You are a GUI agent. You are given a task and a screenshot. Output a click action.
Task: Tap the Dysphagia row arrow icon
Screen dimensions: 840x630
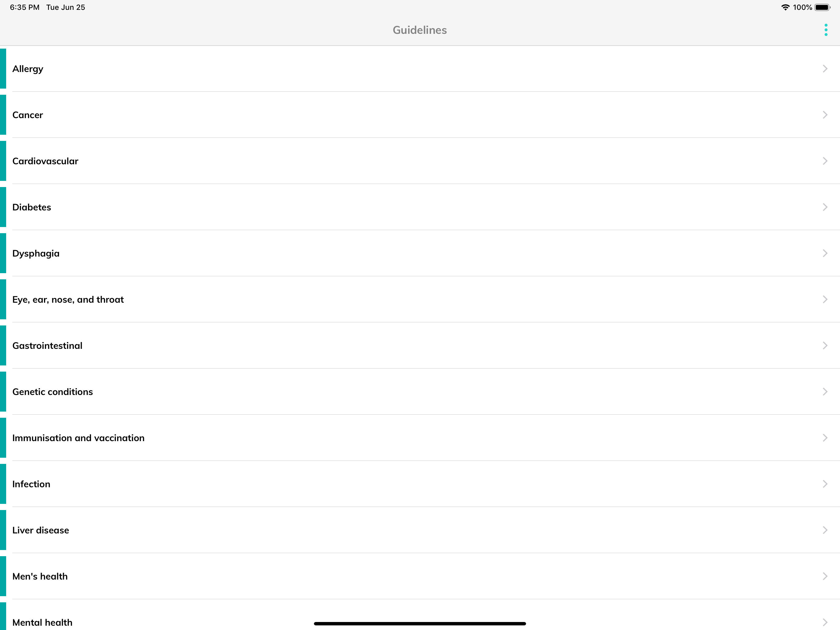point(825,253)
